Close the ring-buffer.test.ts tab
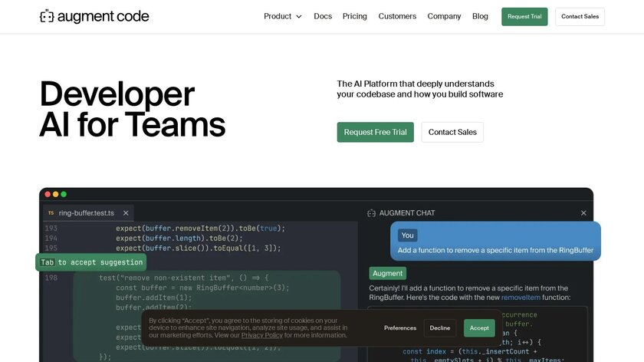Viewport: 644px width, 362px height. point(126,212)
